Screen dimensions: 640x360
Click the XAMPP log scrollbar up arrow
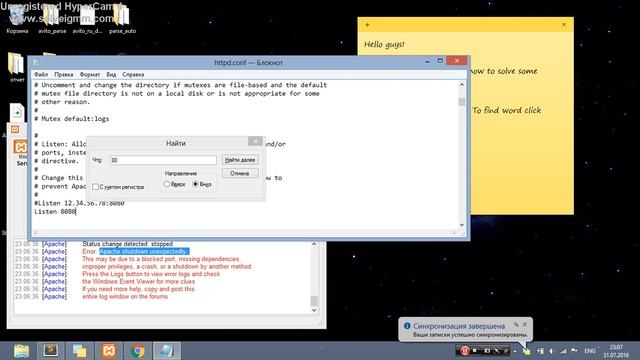314,244
